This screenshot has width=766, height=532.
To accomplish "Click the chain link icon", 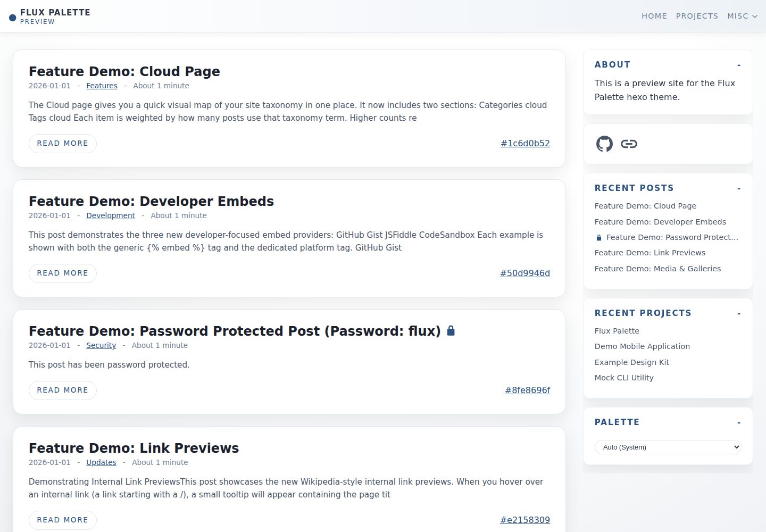I will 629,144.
